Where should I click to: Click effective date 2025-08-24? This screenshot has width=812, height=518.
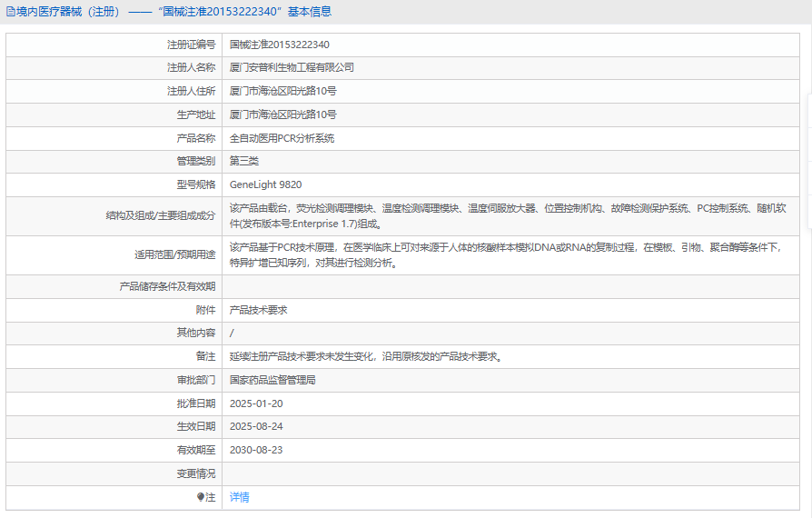(256, 426)
